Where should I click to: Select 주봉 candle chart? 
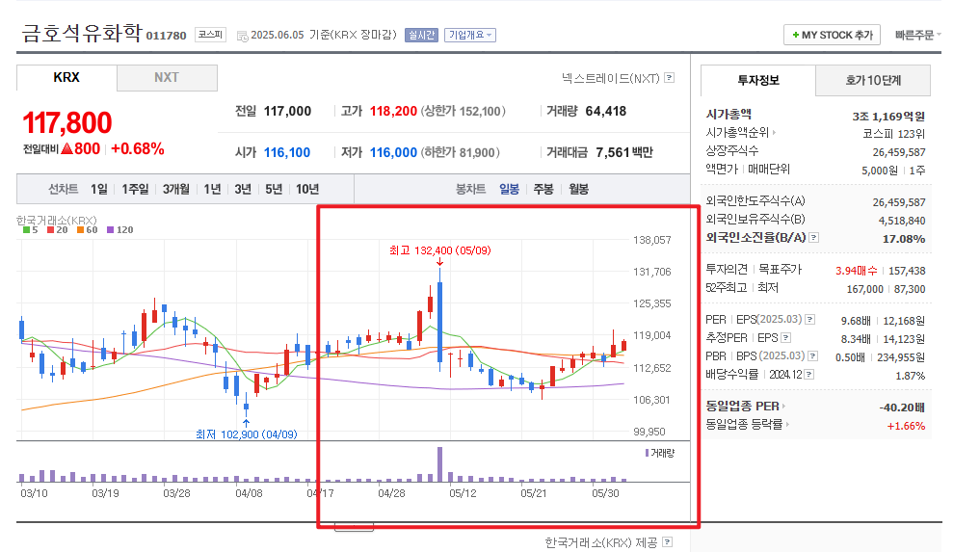point(543,189)
